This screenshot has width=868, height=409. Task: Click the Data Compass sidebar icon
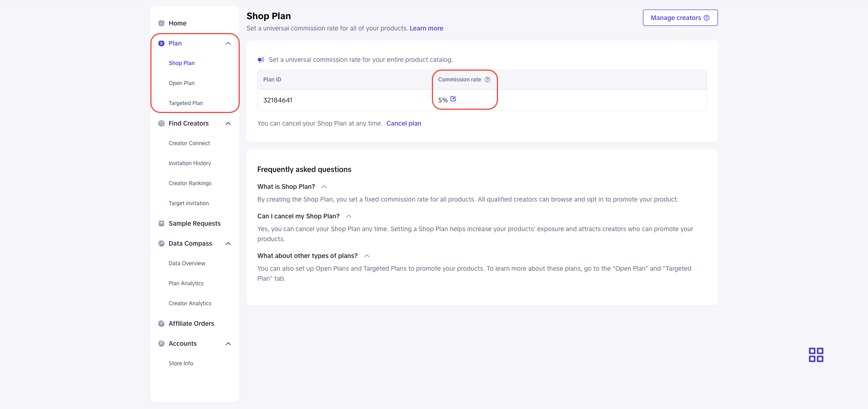click(x=161, y=243)
